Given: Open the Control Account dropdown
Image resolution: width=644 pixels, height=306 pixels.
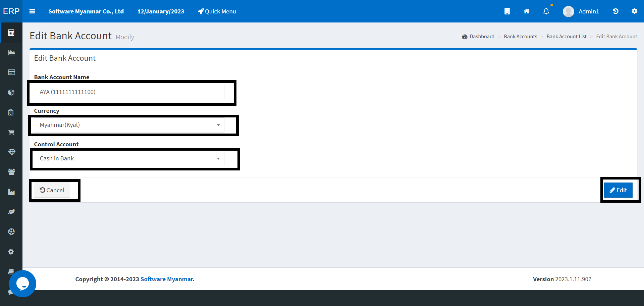Looking at the screenshot, I should tap(129, 158).
